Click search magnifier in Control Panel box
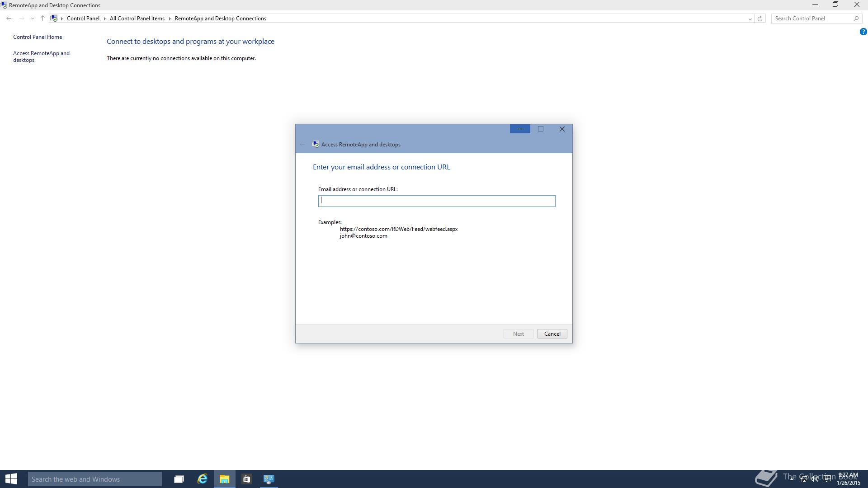Image resolution: width=868 pixels, height=488 pixels. tap(856, 19)
